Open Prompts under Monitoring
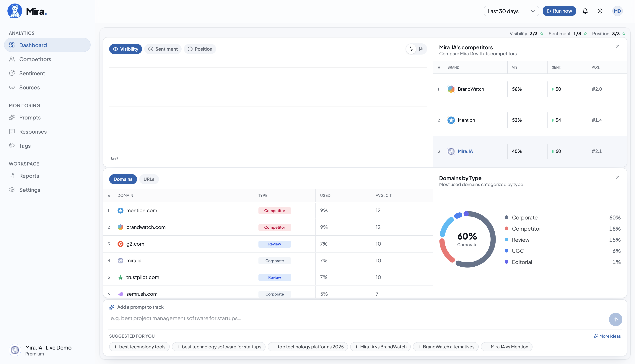This screenshot has width=635, height=364. click(x=47, y=117)
